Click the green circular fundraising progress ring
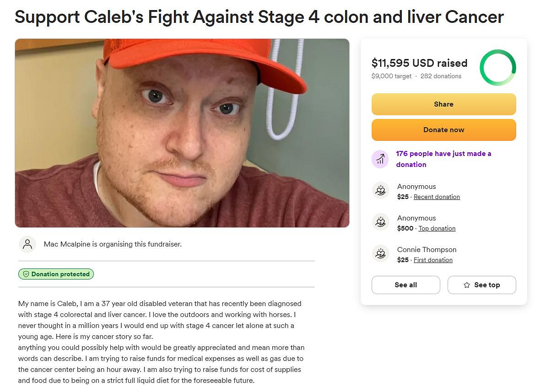546x392 pixels. click(x=497, y=68)
